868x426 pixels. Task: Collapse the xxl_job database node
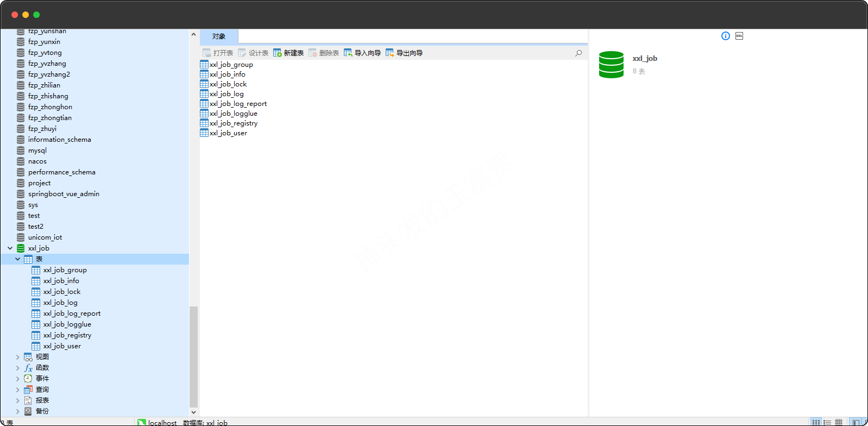coord(10,248)
